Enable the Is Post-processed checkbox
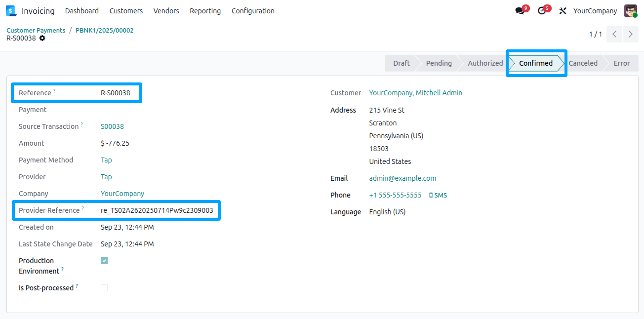The image size is (644, 319). (x=104, y=287)
